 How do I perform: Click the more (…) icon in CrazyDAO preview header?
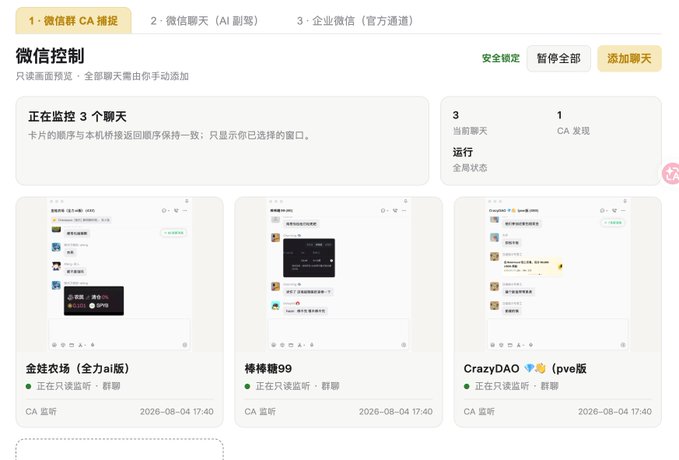click(x=623, y=211)
